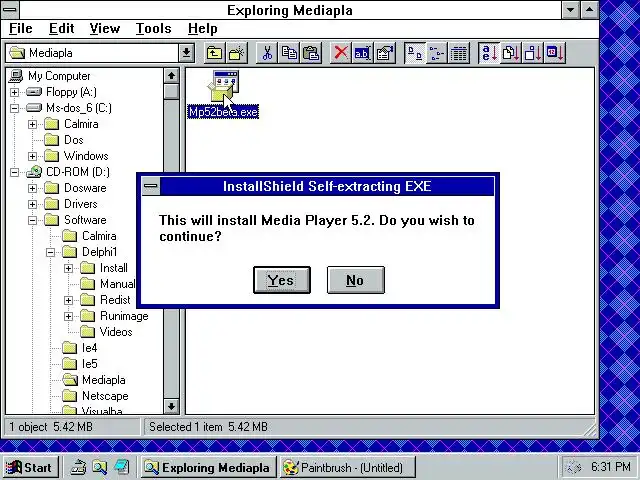The image size is (640, 480).
Task: Expand the Floppy (A:) drive node
Action: click(x=14, y=92)
